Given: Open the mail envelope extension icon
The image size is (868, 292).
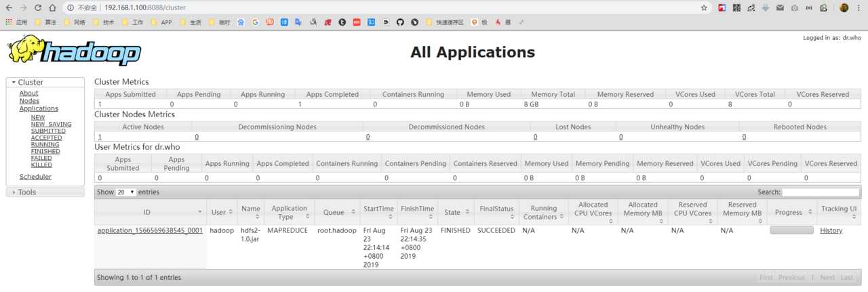Looking at the screenshot, I should [x=780, y=7].
